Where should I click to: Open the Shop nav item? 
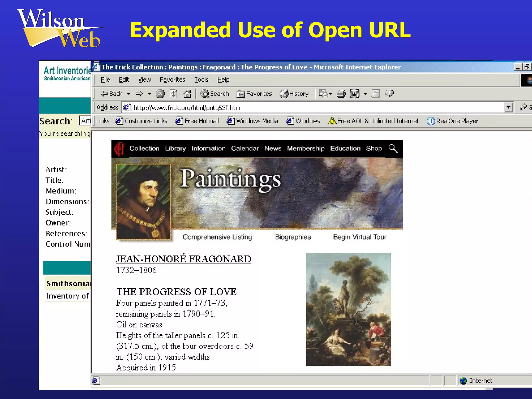pos(374,148)
